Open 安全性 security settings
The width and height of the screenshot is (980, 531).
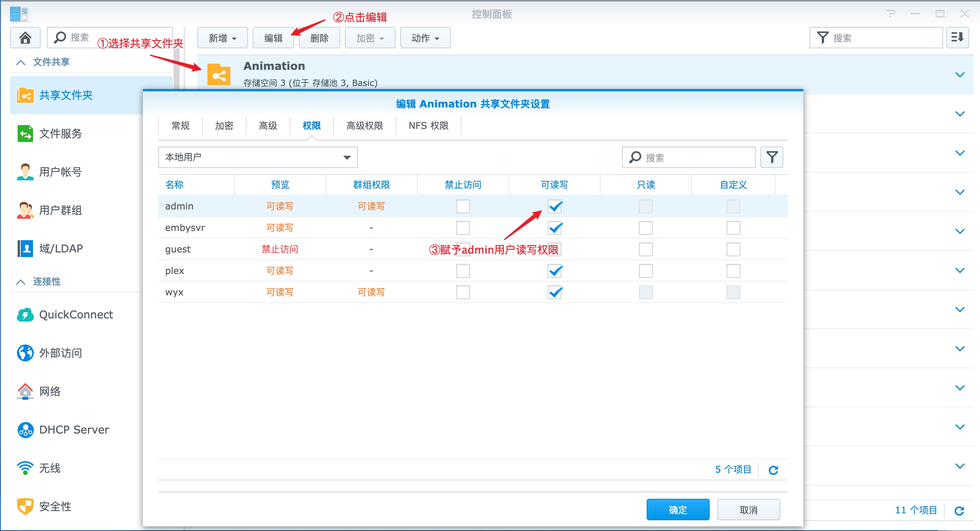[x=55, y=506]
